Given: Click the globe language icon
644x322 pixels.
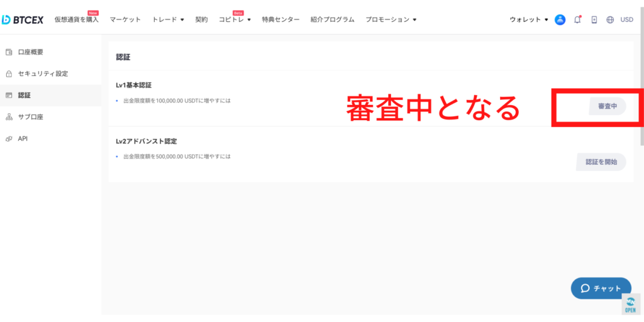Looking at the screenshot, I should point(610,19).
